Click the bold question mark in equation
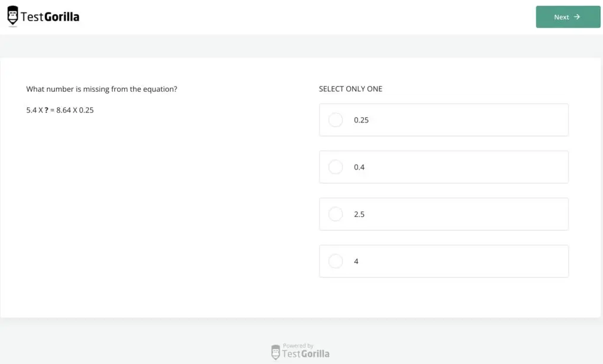This screenshot has width=603, height=364. 46,110
